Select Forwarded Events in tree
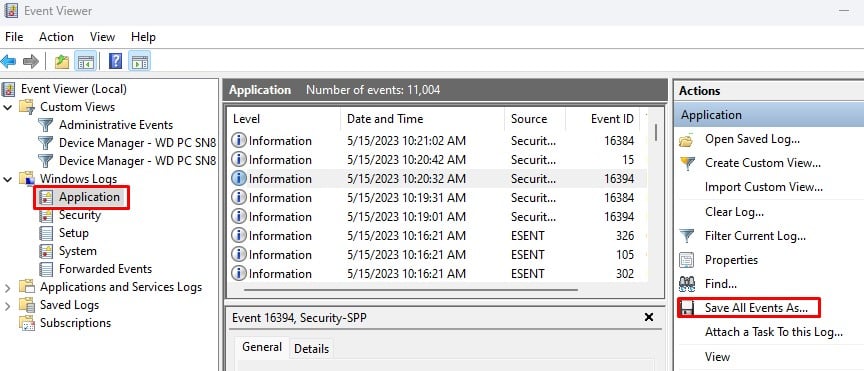864x371 pixels. (105, 270)
